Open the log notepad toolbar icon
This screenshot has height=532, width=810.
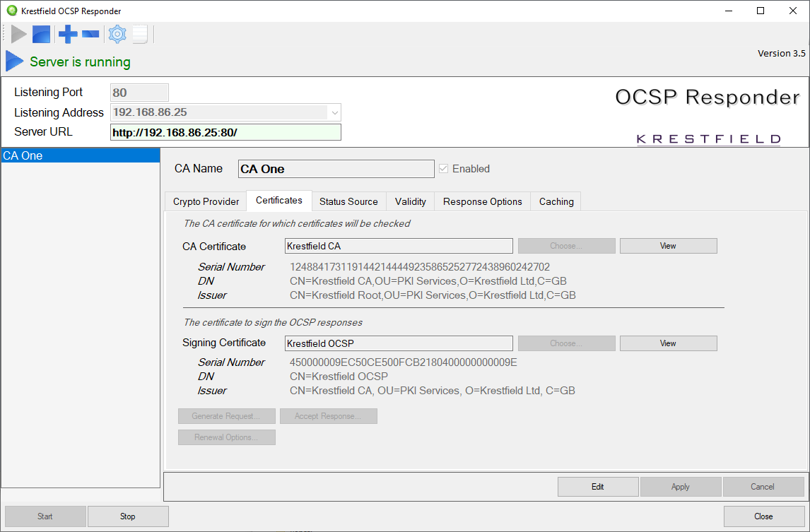click(140, 34)
